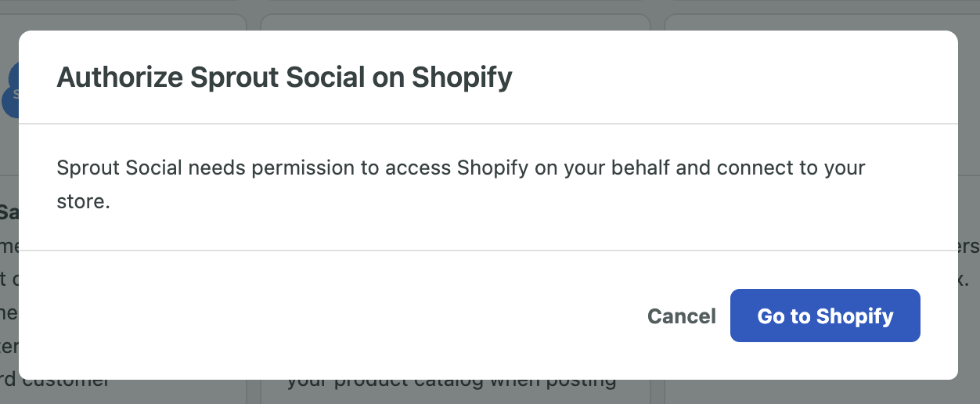Click the word 'store.' in the dialog body

click(84, 201)
